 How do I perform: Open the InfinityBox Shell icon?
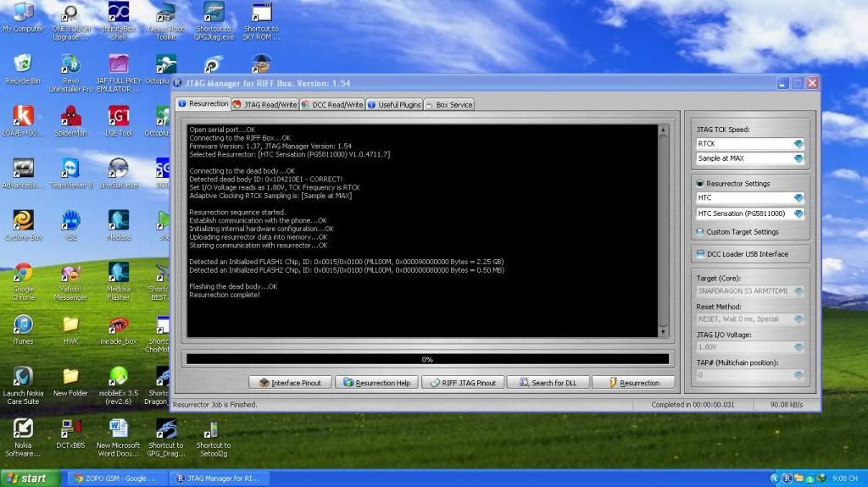pyautogui.click(x=119, y=21)
